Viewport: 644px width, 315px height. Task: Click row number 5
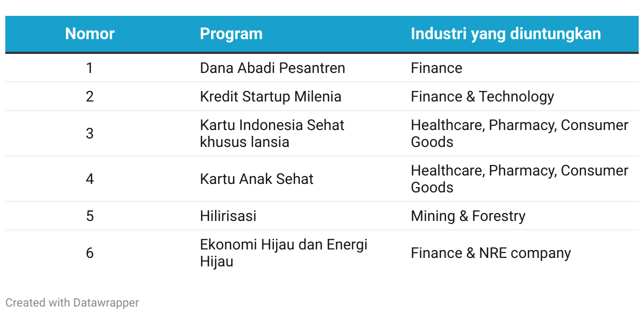click(90, 216)
